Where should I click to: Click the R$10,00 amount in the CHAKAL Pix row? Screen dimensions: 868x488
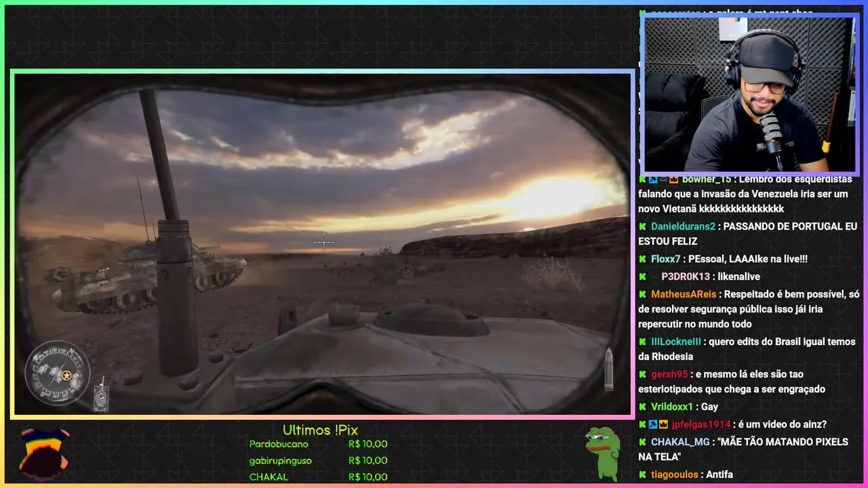coord(368,476)
